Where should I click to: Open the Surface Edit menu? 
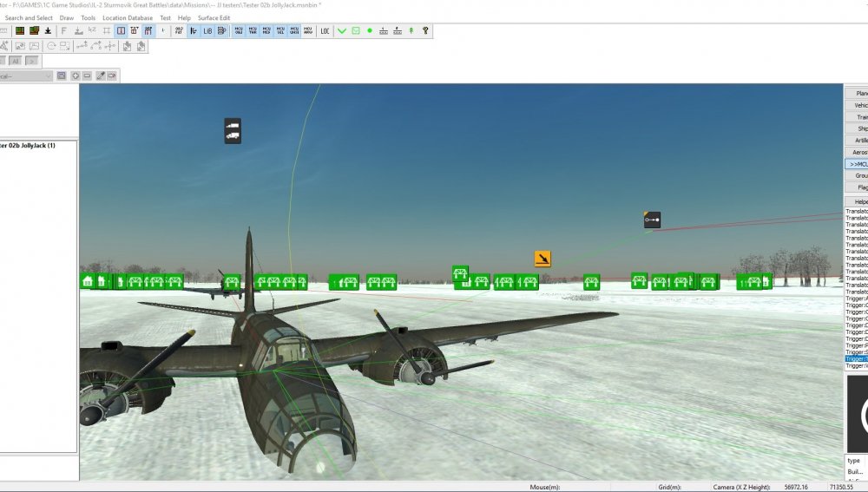click(x=214, y=17)
